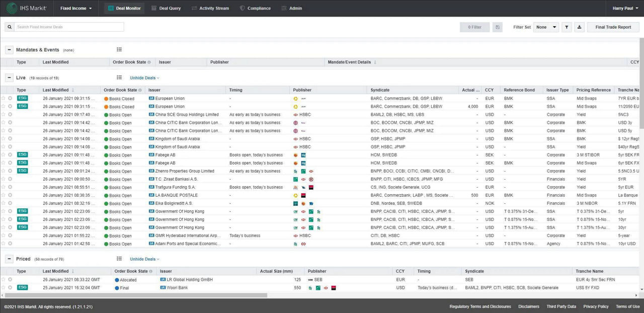Star the Zhenro Properties Group deal

[x=4, y=171]
